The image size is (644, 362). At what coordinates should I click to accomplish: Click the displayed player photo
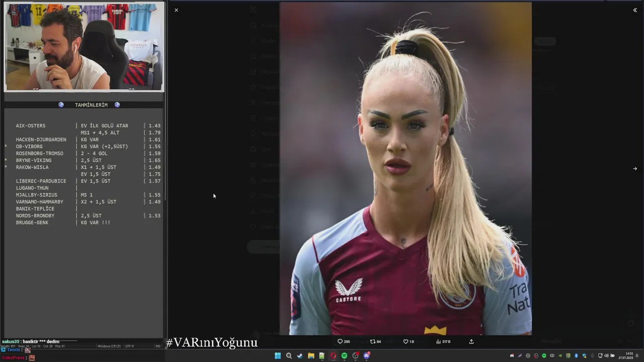[x=406, y=168]
